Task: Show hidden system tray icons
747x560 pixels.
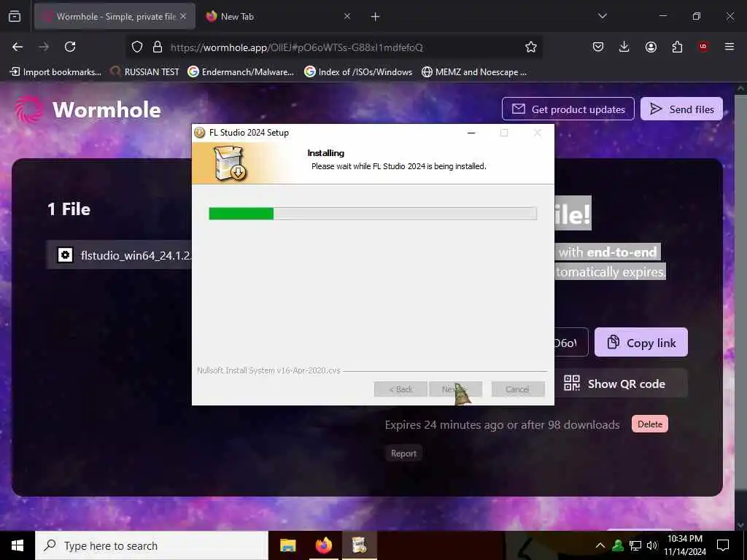Action: [x=600, y=545]
